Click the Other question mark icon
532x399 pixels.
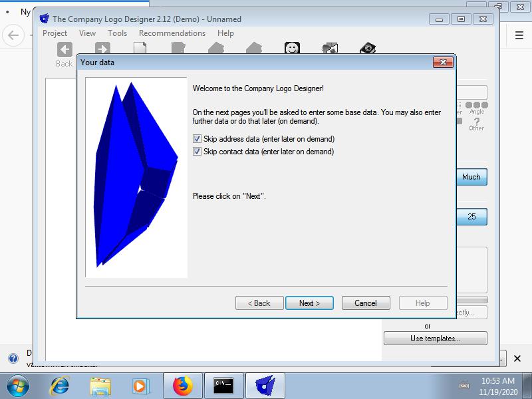point(477,121)
